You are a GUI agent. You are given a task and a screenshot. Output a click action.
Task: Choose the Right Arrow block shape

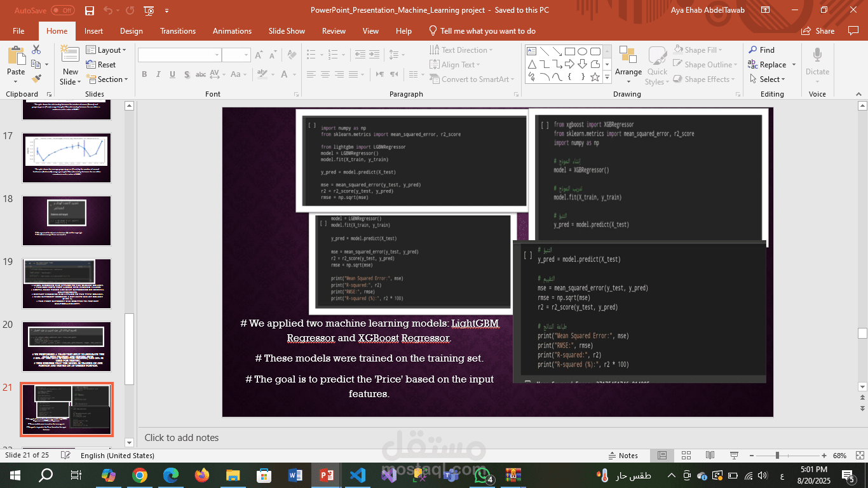click(570, 64)
